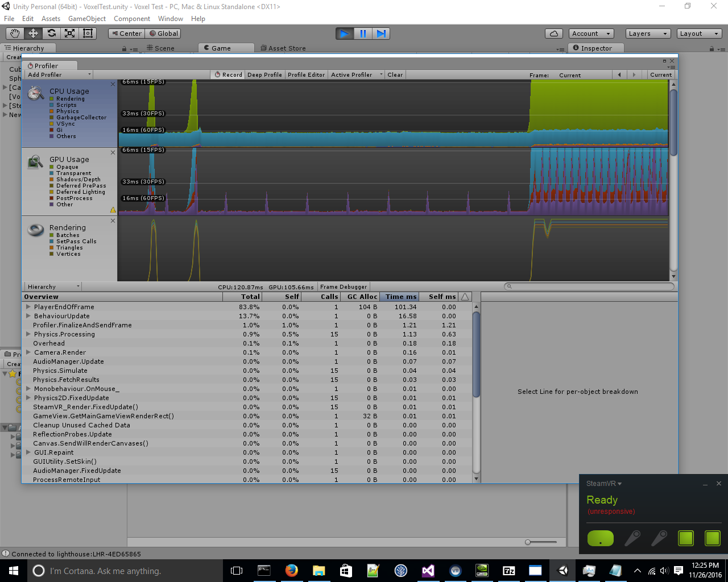This screenshot has height=582, width=728.
Task: Close the GPU Usage profiler module
Action: click(x=113, y=152)
